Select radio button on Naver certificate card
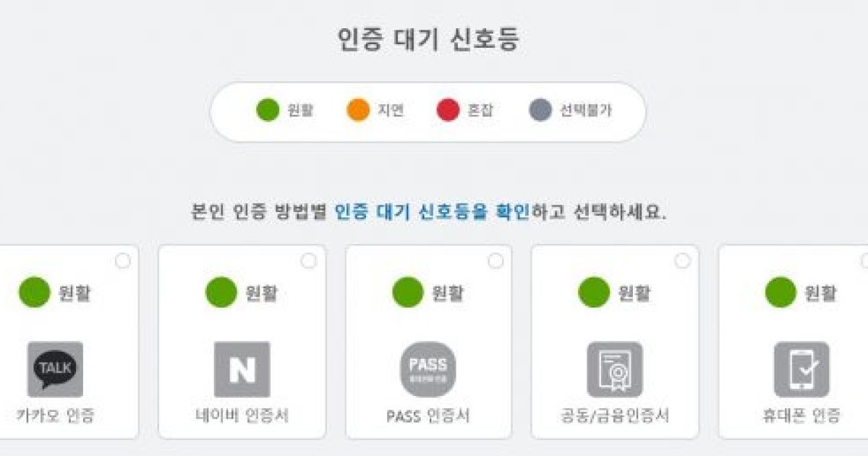The height and width of the screenshot is (456, 868). click(x=309, y=261)
